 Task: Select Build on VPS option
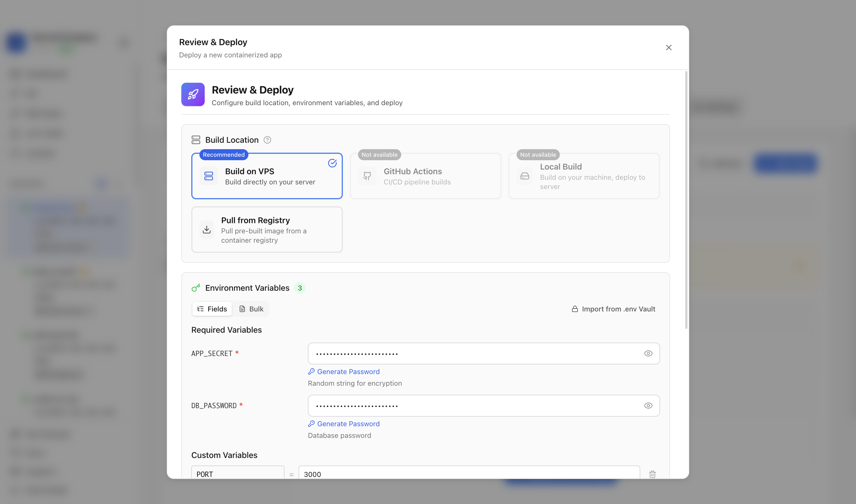(x=267, y=176)
